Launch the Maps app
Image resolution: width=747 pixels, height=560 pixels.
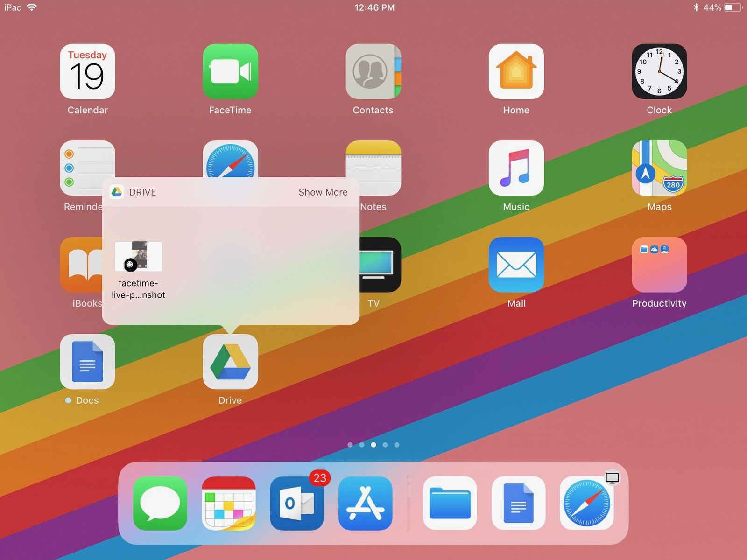659,169
